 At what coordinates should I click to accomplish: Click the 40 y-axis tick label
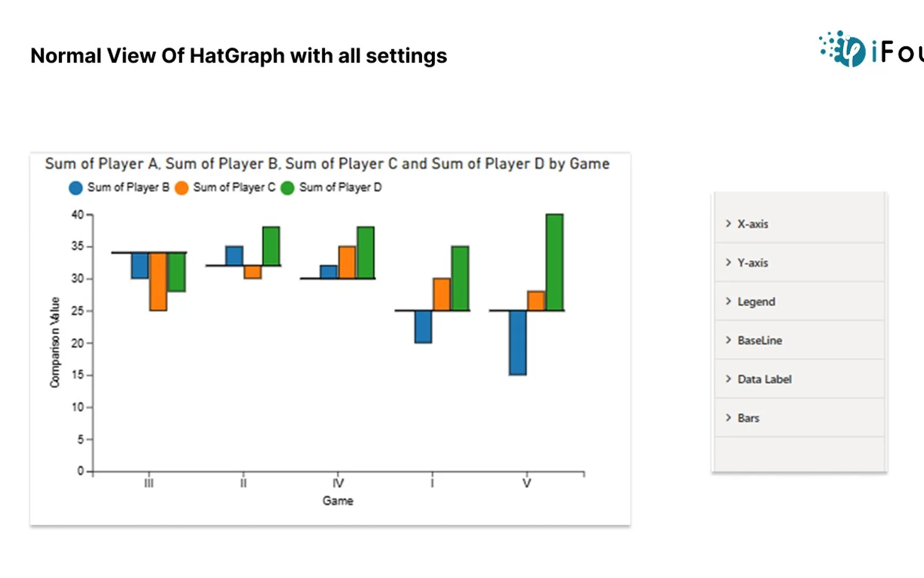pos(77,214)
